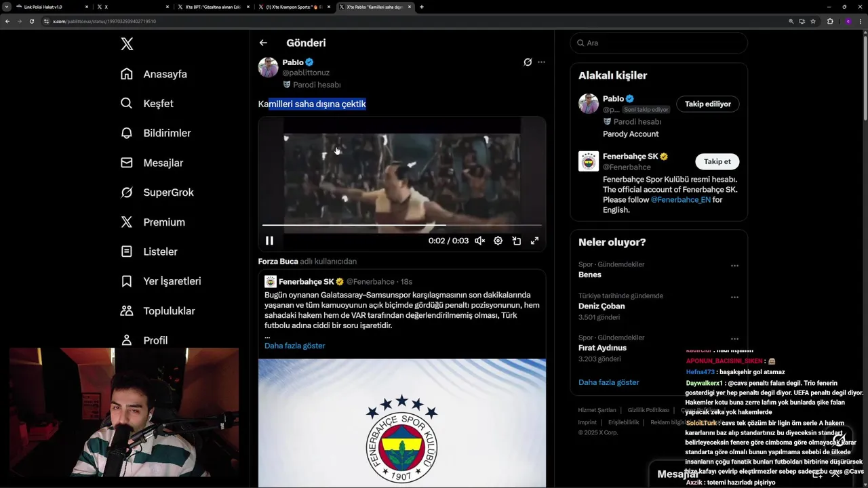Open Hizmet Şartları footer link
Screen dimensions: 868x488
coord(597,410)
